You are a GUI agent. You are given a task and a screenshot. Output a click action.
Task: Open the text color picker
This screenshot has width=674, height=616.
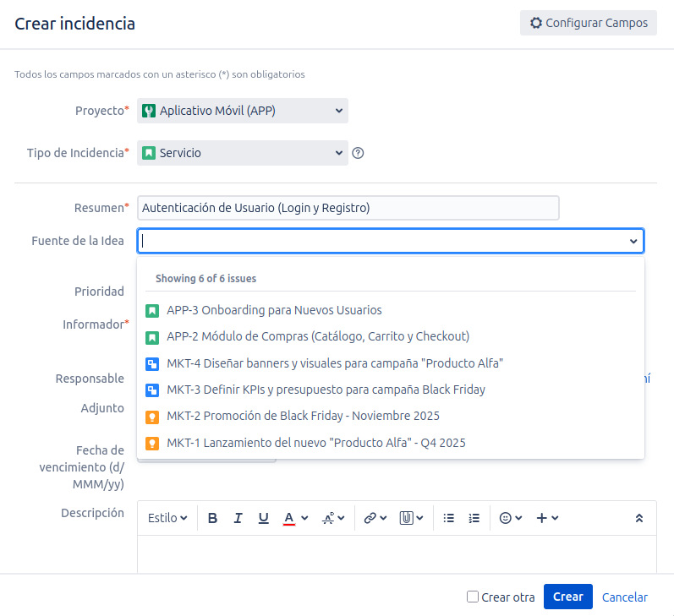tap(295, 518)
